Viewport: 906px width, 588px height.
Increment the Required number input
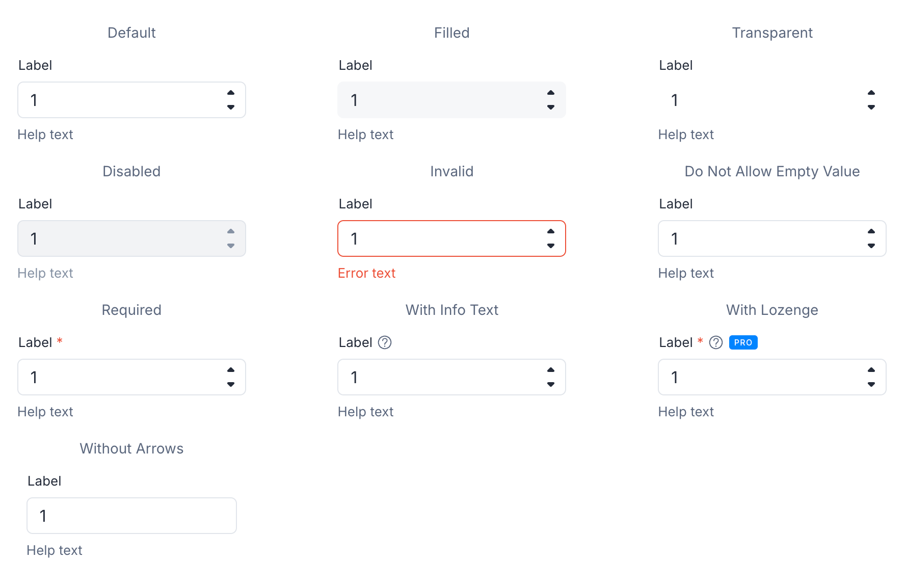[231, 370]
